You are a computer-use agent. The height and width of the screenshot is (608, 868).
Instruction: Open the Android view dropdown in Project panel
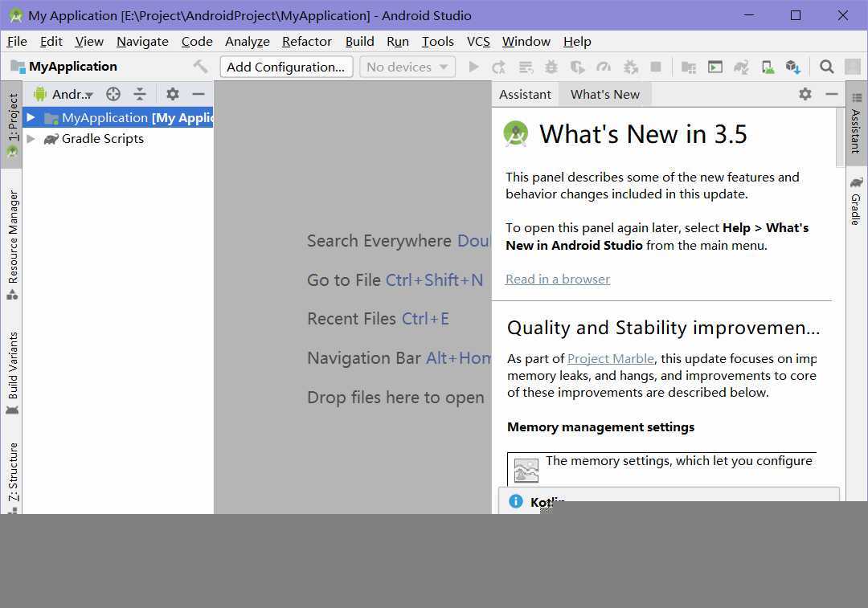pos(63,94)
